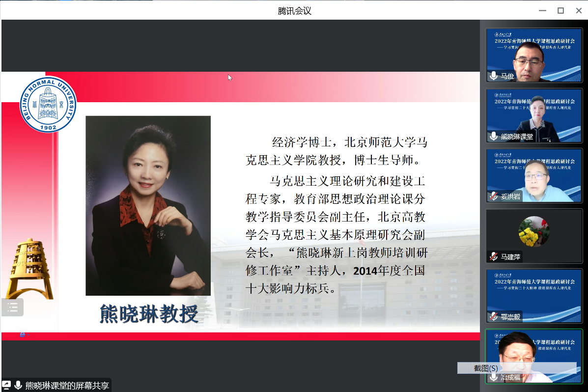Click muted microphone icon for 妥洪岩
588x392 pixels.
pyautogui.click(x=493, y=196)
